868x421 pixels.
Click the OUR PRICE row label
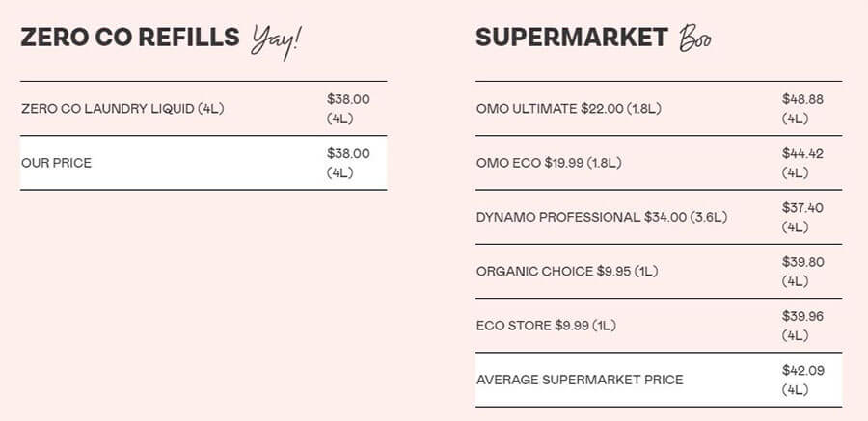tap(57, 163)
